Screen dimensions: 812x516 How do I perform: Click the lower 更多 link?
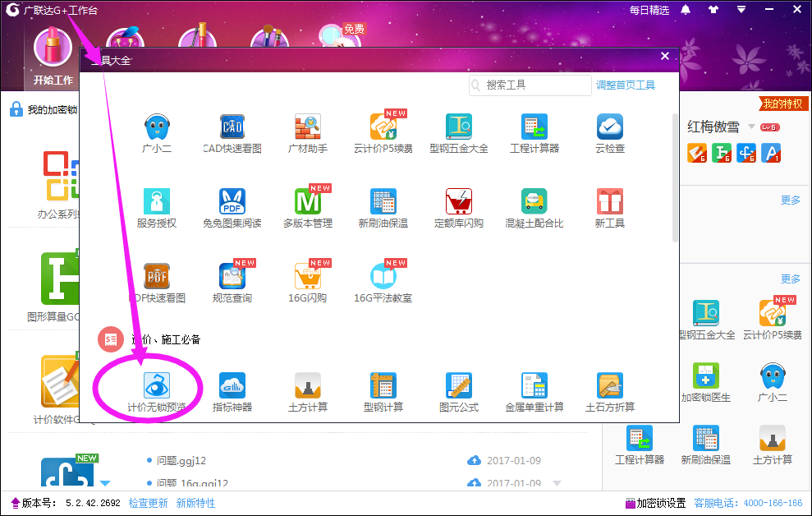tap(791, 279)
